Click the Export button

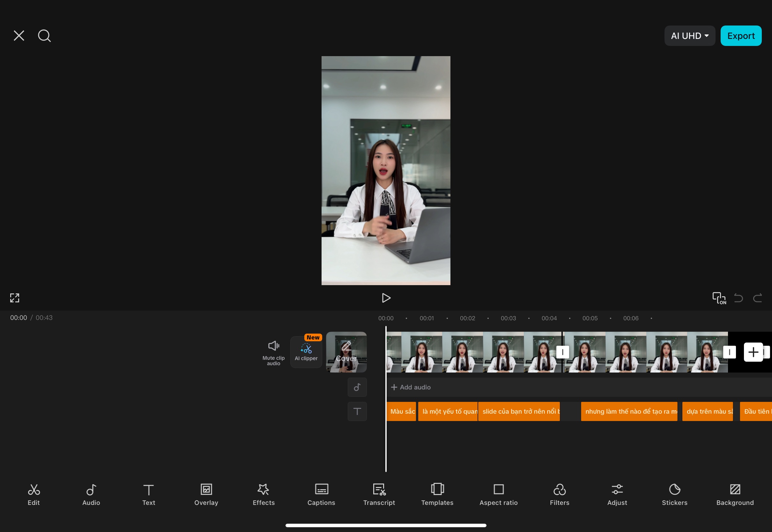click(x=741, y=36)
